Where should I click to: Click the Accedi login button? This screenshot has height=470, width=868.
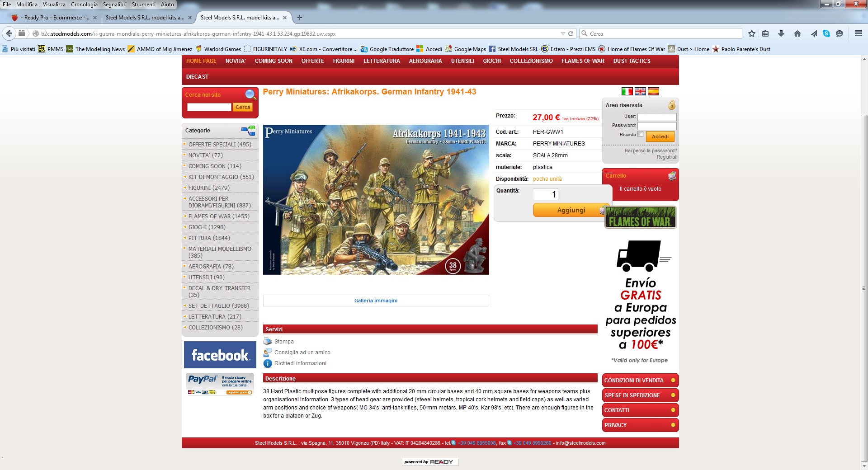(x=660, y=136)
